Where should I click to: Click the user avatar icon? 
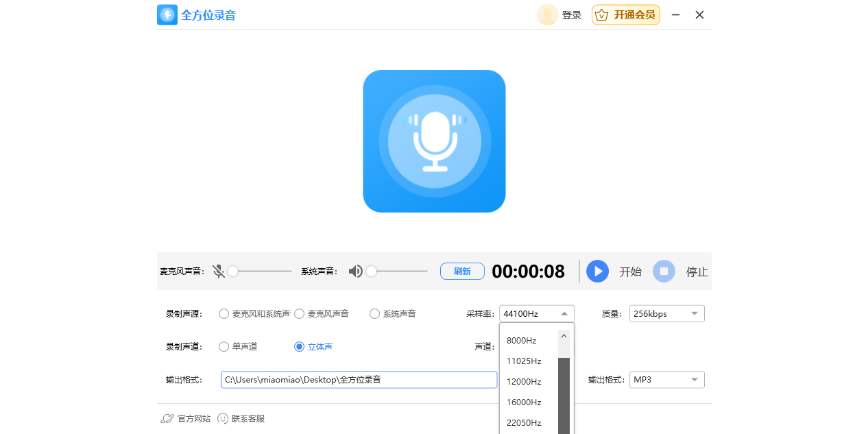click(547, 15)
